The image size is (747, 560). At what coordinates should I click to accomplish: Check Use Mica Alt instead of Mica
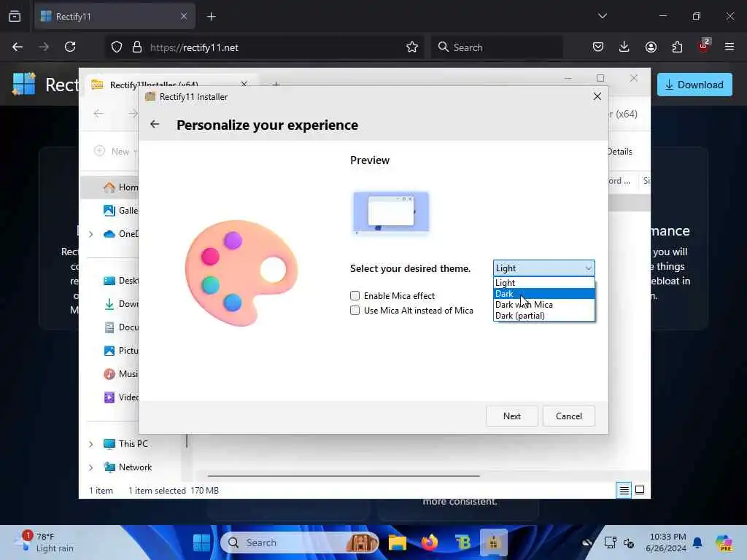click(x=355, y=311)
